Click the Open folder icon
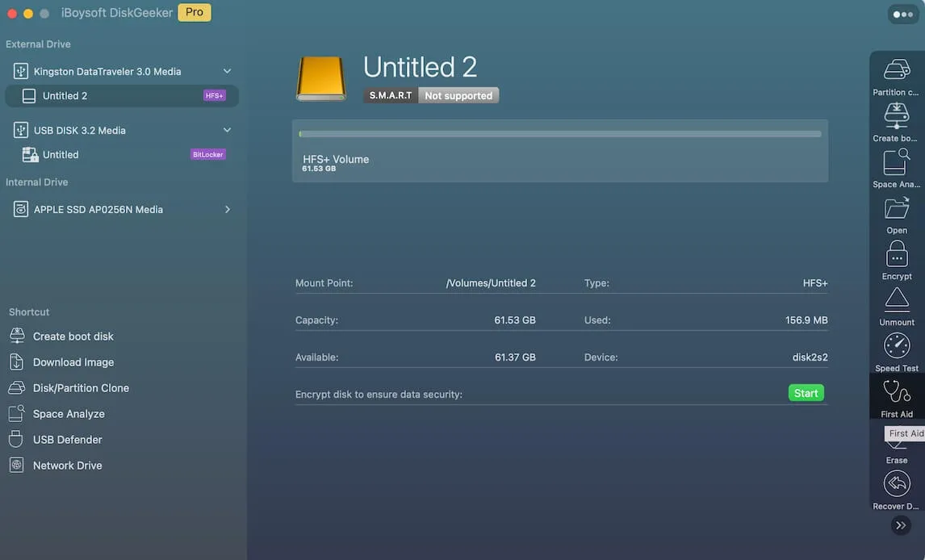 [897, 208]
